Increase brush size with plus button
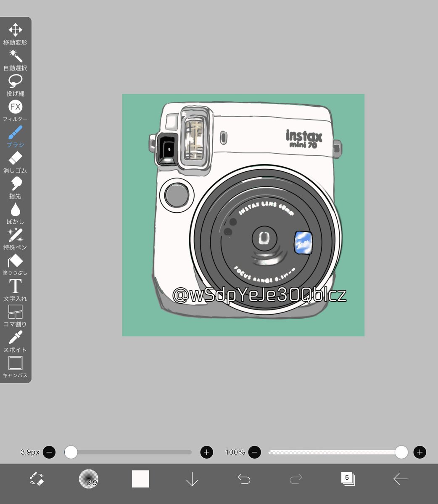This screenshot has height=504, width=438. point(206,452)
